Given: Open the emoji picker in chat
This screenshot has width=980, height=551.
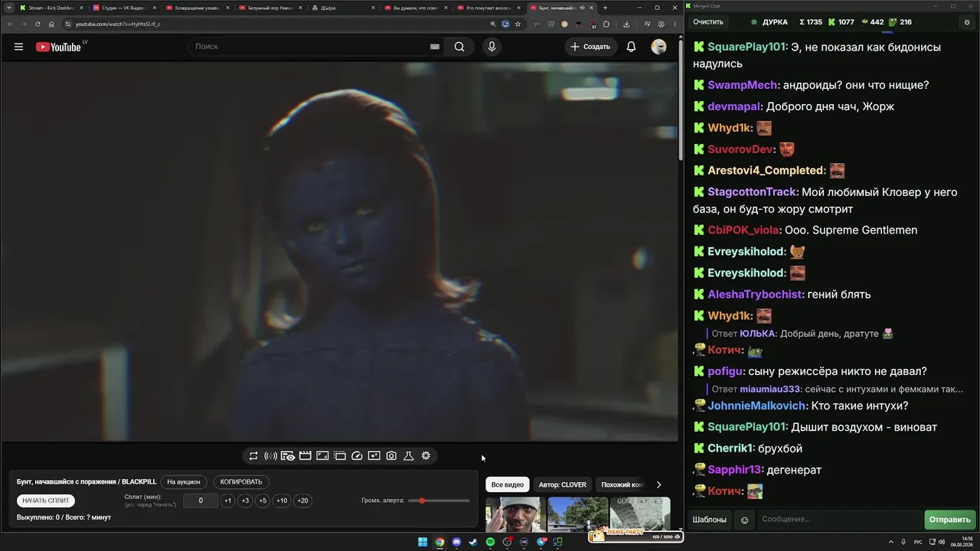Looking at the screenshot, I should (x=744, y=520).
